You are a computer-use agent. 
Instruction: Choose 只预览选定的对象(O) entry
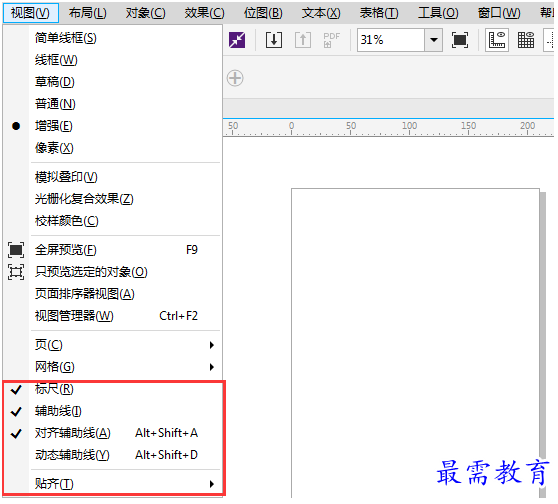tap(112, 272)
